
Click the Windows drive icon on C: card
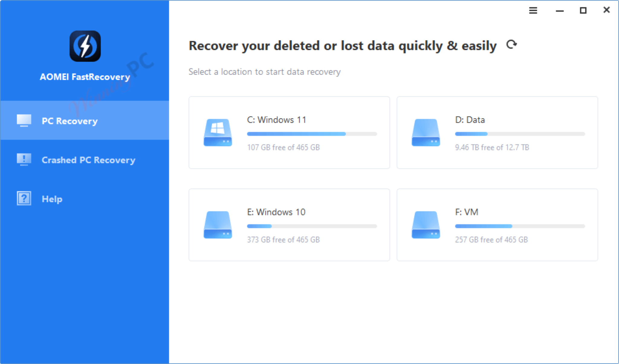click(x=217, y=133)
